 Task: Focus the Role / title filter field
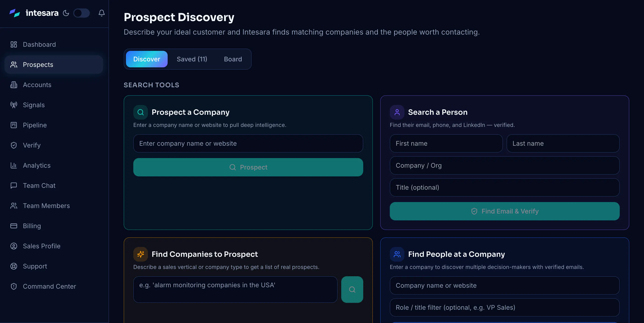coord(505,307)
